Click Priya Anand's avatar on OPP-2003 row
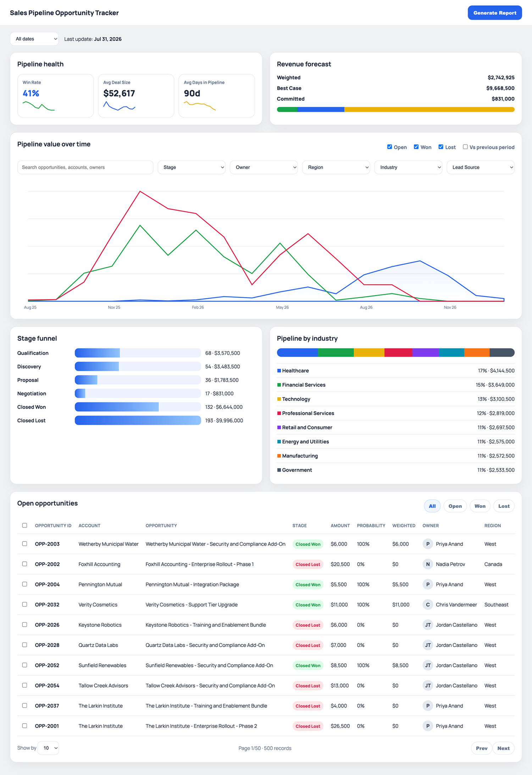This screenshot has width=532, height=775. pos(428,544)
